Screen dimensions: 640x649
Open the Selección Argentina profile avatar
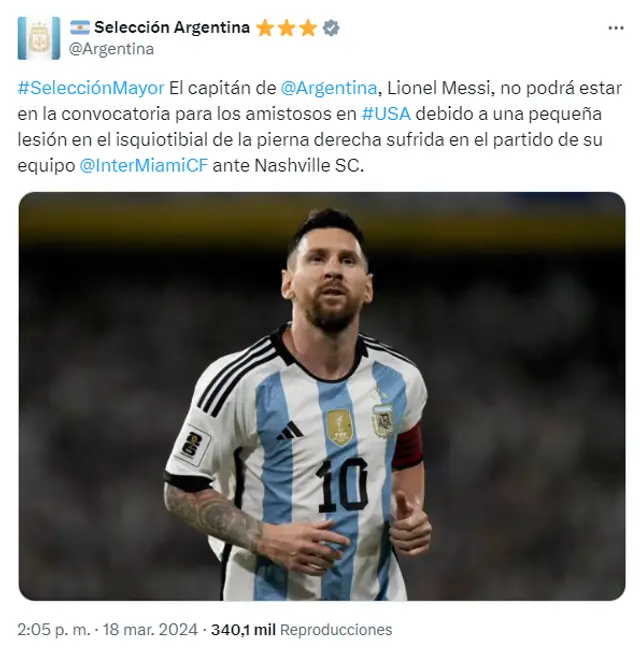[38, 38]
